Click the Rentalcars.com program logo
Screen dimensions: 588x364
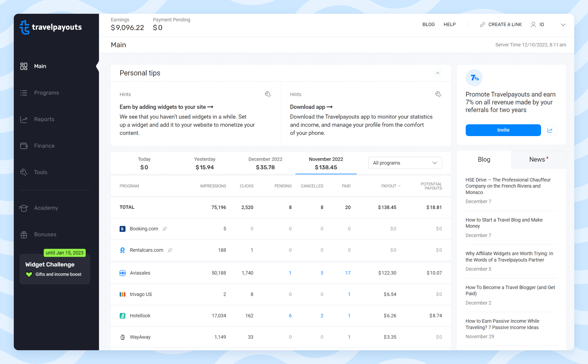123,250
